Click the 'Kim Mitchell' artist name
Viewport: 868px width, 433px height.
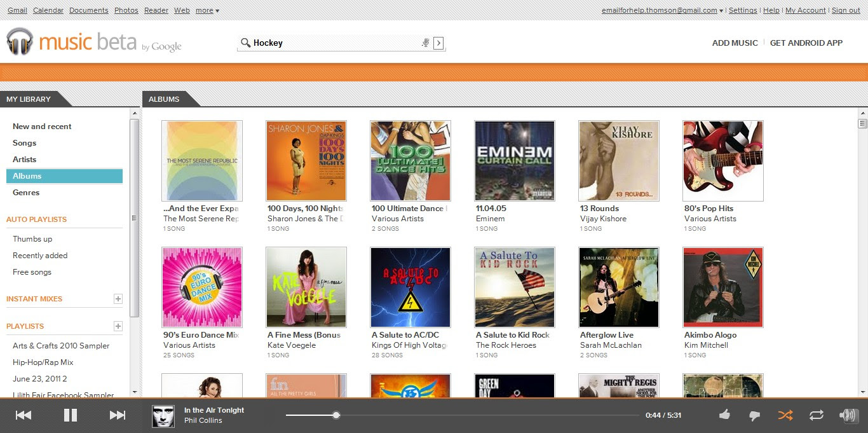[706, 345]
